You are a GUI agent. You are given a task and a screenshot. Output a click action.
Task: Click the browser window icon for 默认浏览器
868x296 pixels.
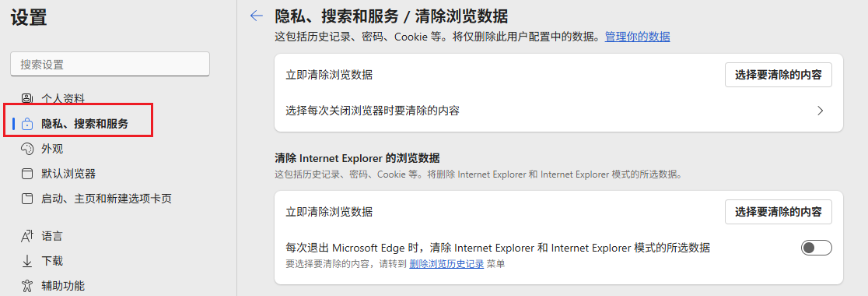pyautogui.click(x=26, y=174)
